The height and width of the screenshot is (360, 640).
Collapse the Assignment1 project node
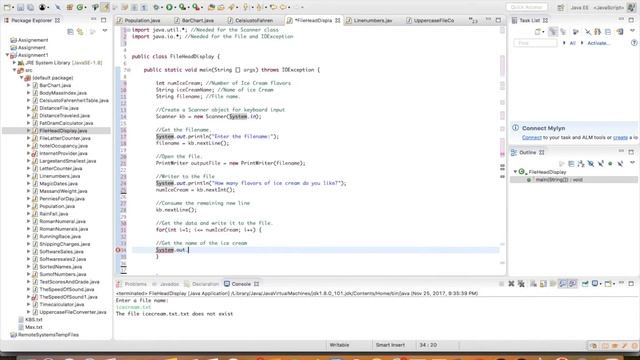(x=7, y=55)
